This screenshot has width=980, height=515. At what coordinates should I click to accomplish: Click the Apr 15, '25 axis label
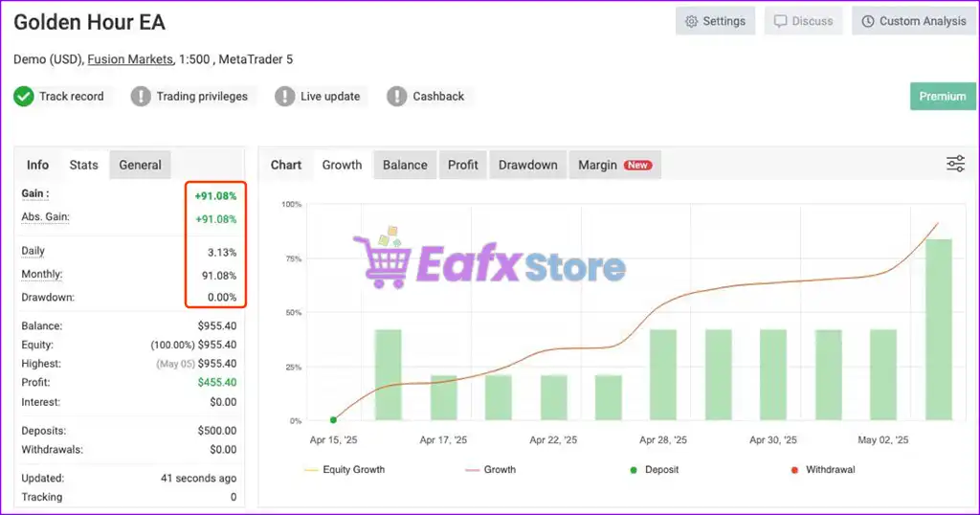[333, 440]
